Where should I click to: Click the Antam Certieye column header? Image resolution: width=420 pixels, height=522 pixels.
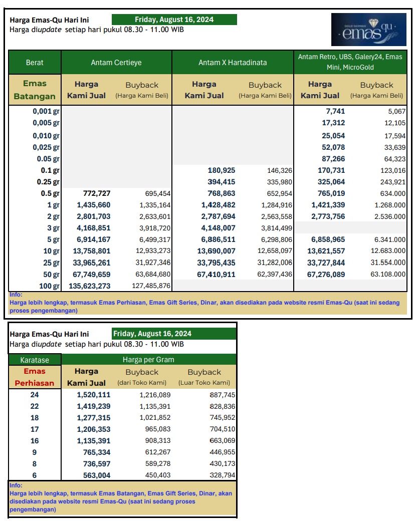click(116, 62)
